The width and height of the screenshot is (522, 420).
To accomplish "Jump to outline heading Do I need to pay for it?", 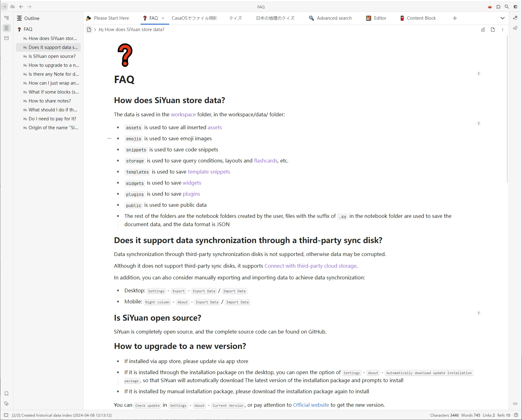I will [x=48, y=119].
